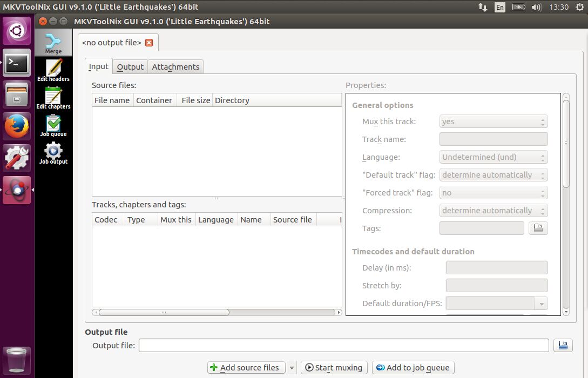Open the Default duration/FPS combo box

(x=497, y=303)
